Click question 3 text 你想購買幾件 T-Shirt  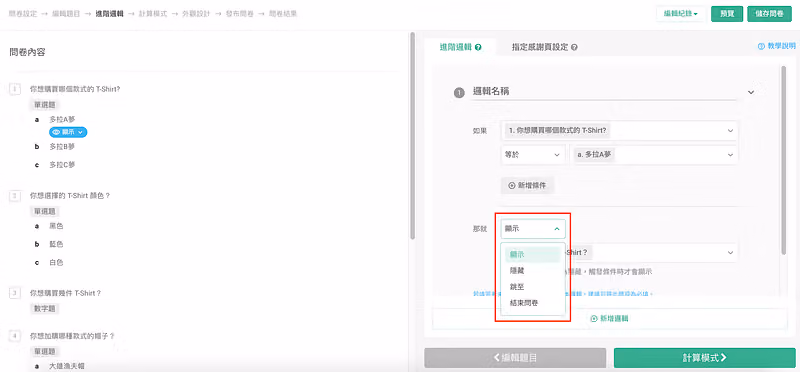tap(66, 293)
